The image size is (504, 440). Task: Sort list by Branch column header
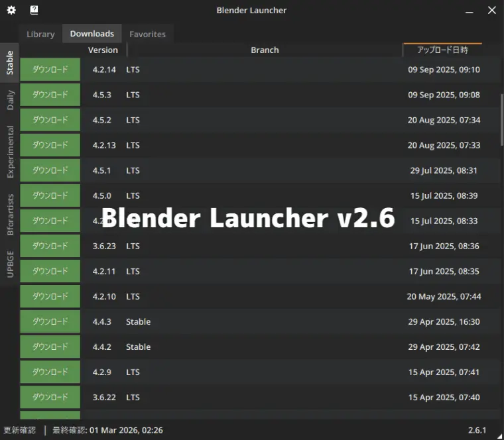tap(265, 50)
